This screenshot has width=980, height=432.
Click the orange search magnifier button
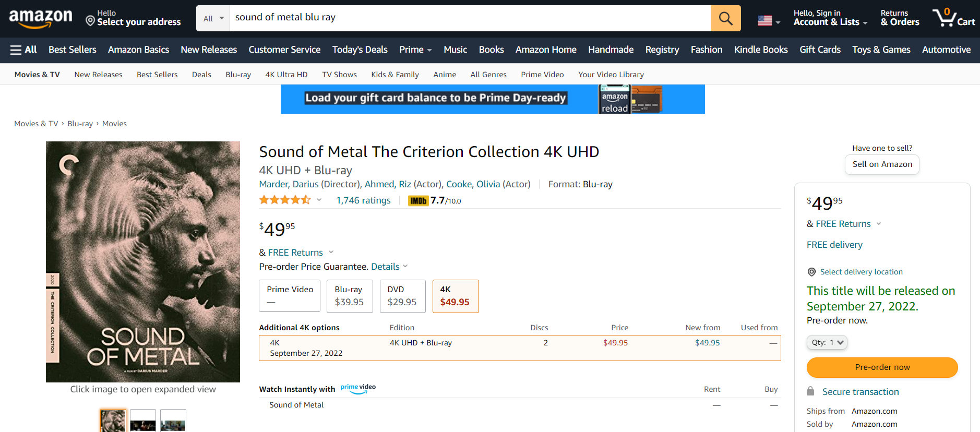point(725,19)
